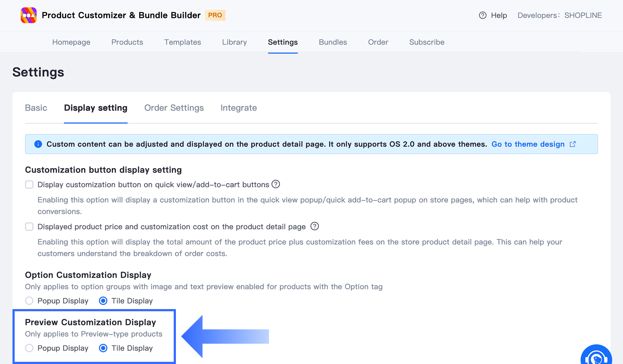Switch to the Order Settings tab

click(174, 108)
